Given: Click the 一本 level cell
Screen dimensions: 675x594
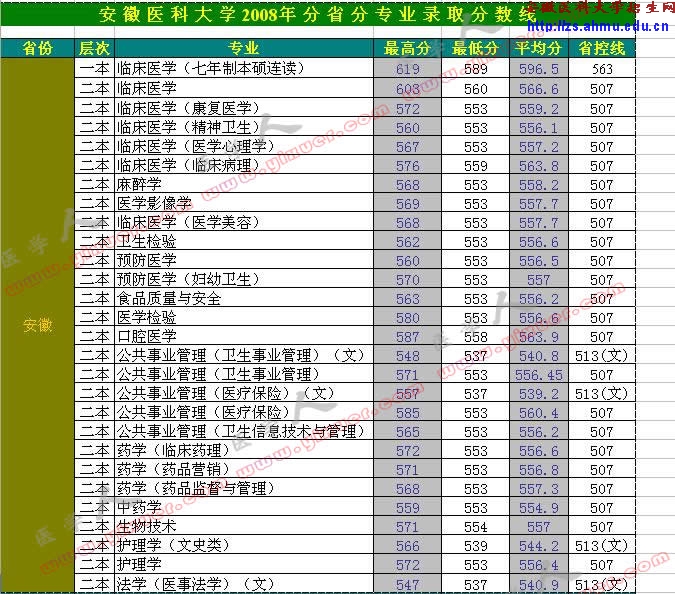Looking at the screenshot, I should 95,69.
